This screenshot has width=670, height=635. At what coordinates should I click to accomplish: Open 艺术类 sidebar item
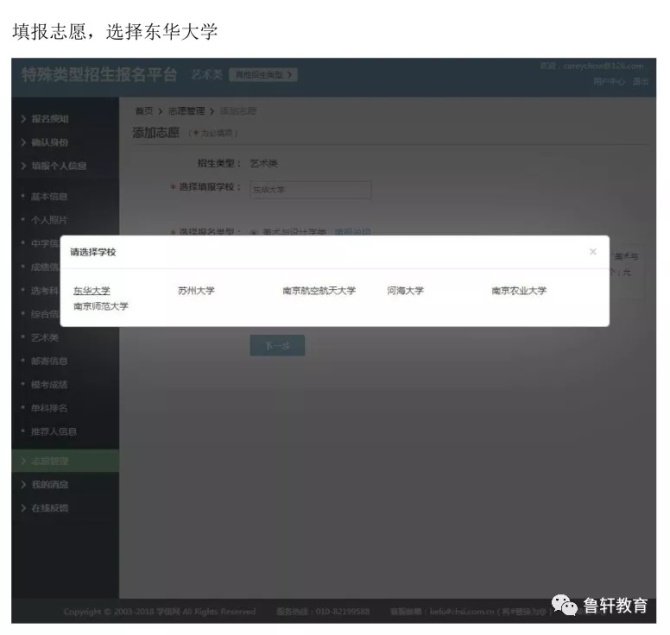(44, 338)
